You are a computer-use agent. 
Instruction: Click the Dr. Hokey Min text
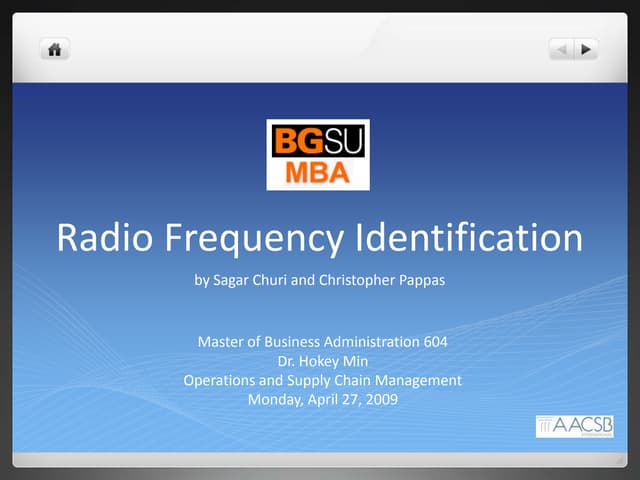(322, 361)
